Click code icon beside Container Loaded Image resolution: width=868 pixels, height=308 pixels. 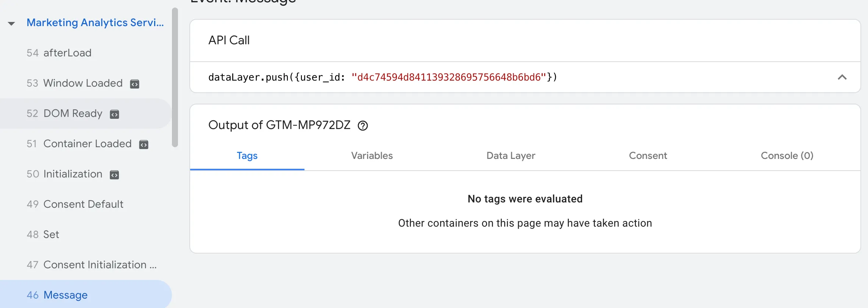coord(144,145)
